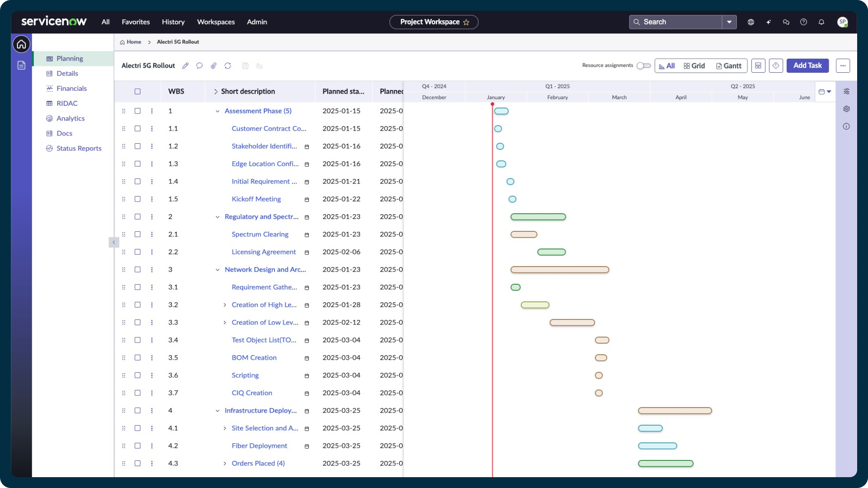The height and width of the screenshot is (488, 868).
Task: Collapse the Regulatory and Spectr... group
Action: [x=217, y=217]
